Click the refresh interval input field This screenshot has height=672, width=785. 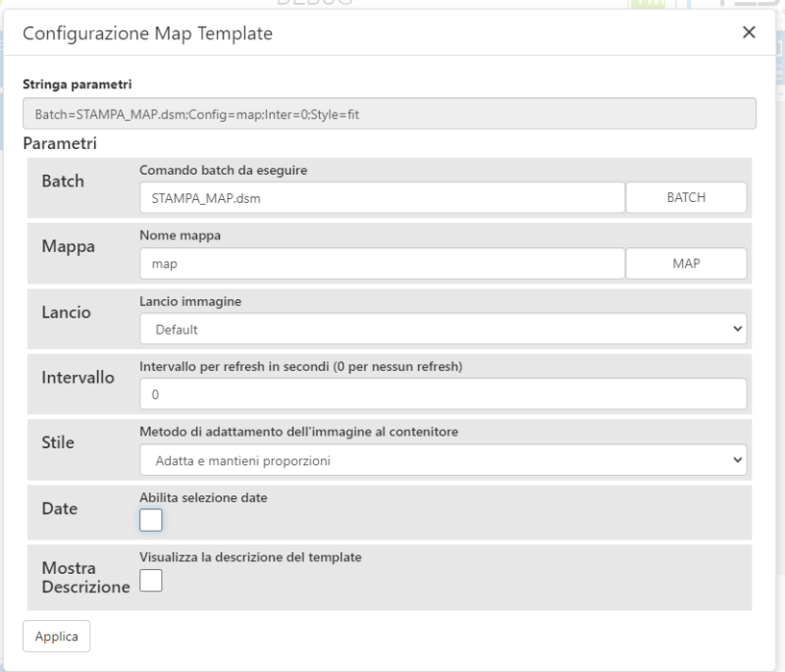[443, 394]
